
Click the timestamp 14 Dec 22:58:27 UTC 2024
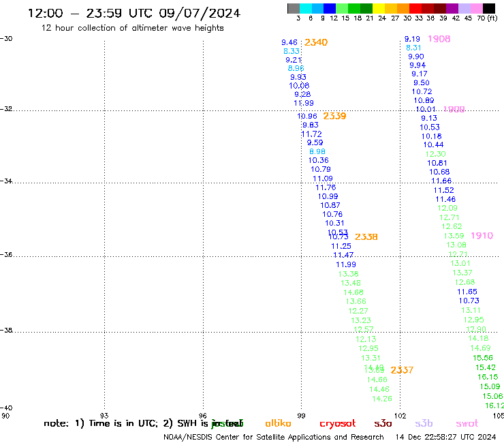(445, 438)
